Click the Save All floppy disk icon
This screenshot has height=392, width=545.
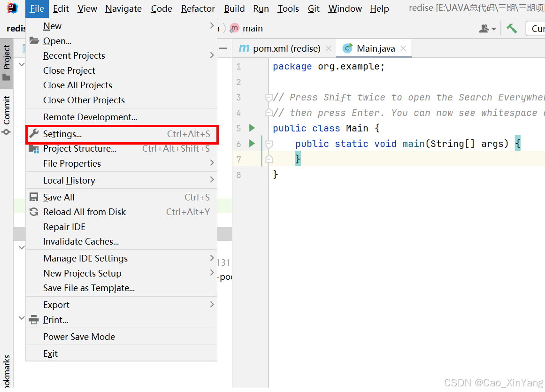34,197
